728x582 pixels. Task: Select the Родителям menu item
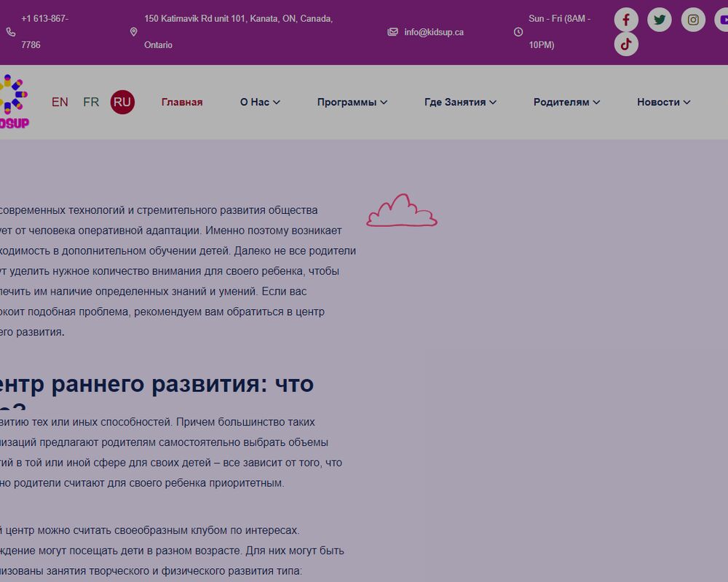(566, 102)
